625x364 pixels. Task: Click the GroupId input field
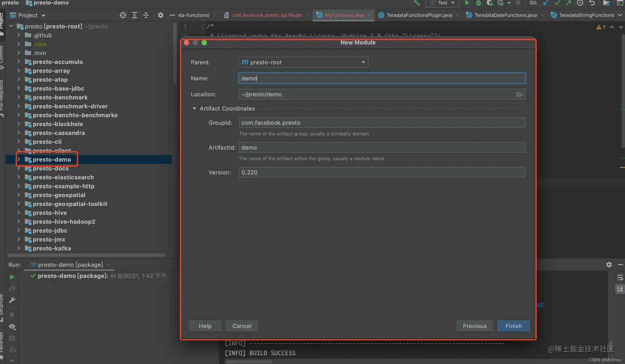pos(382,123)
